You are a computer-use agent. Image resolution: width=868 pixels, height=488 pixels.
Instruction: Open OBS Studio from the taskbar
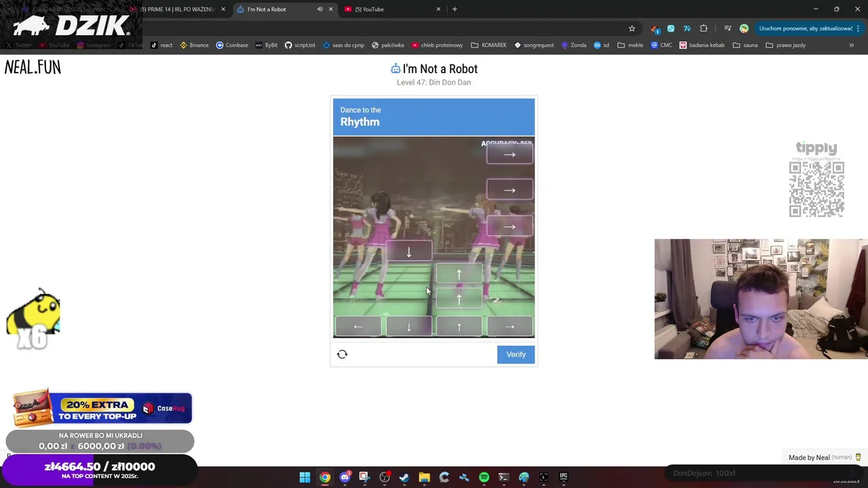coord(384,477)
